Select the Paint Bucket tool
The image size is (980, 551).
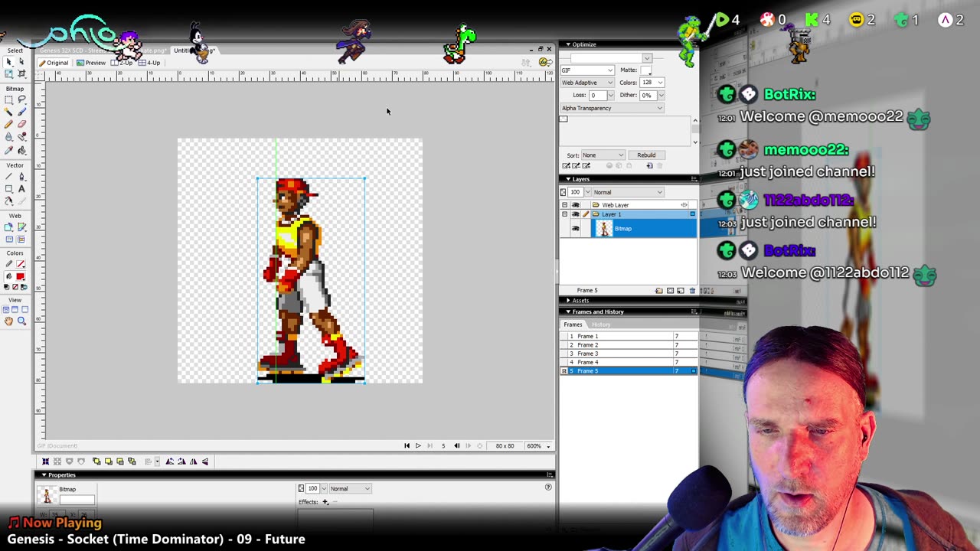pyautogui.click(x=21, y=150)
